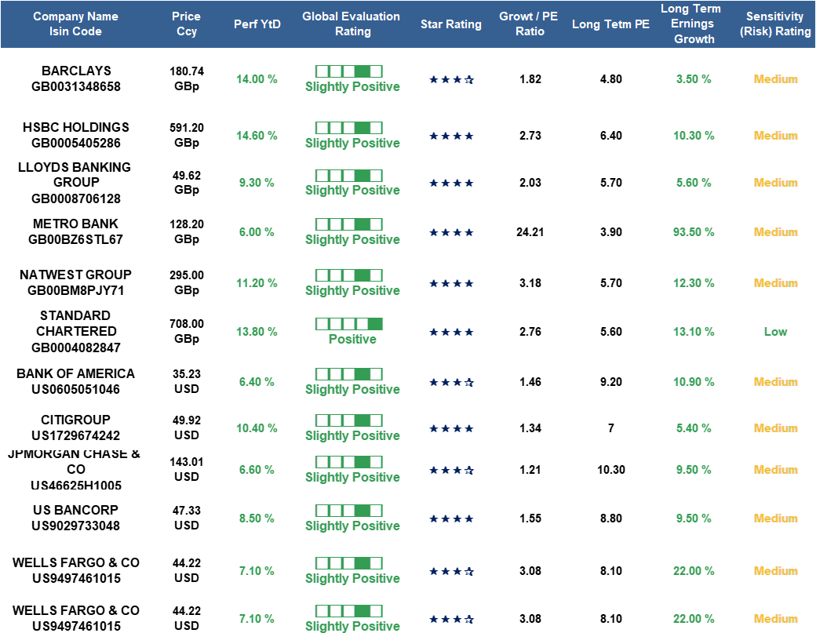Select the Star Rating column header
816x644 pixels.
tap(451, 24)
